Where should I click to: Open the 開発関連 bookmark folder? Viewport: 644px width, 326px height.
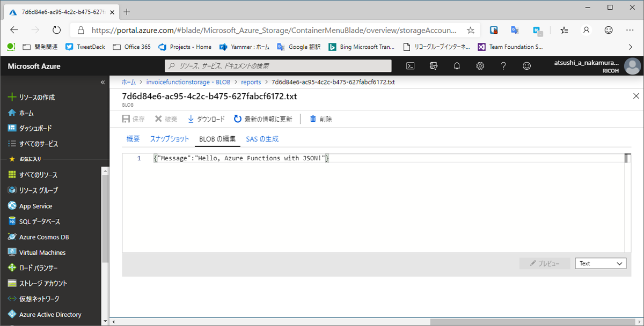41,47
